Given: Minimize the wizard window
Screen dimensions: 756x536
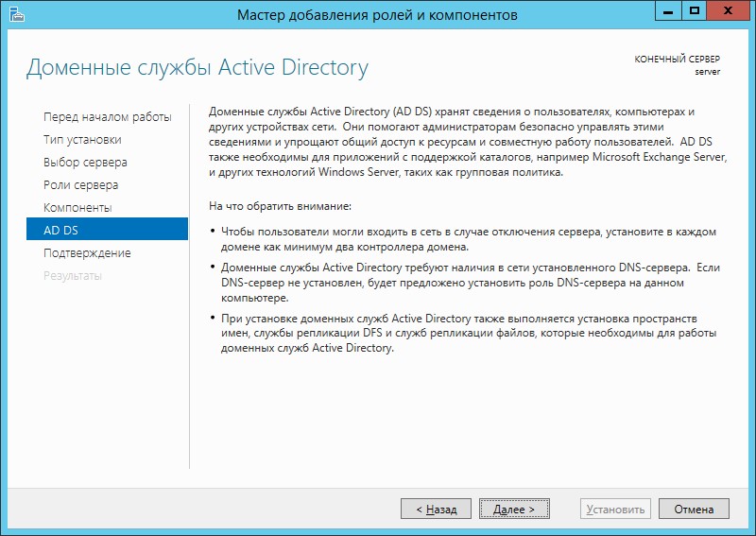Looking at the screenshot, I should (x=668, y=10).
